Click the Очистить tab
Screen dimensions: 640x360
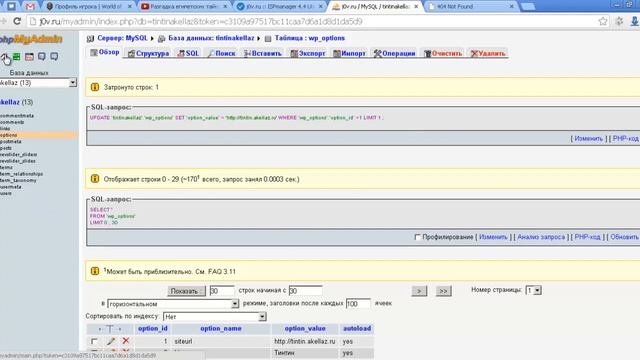tap(443, 53)
